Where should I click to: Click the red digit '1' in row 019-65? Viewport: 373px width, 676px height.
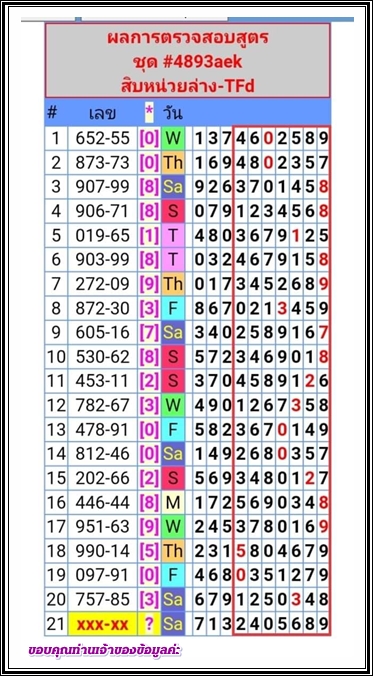click(x=296, y=235)
